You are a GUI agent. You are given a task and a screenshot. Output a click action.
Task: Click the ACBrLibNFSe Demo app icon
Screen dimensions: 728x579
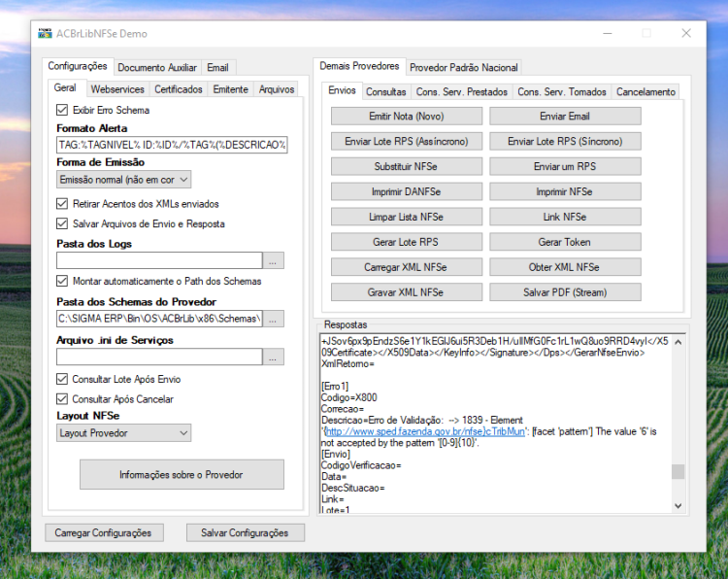click(45, 33)
